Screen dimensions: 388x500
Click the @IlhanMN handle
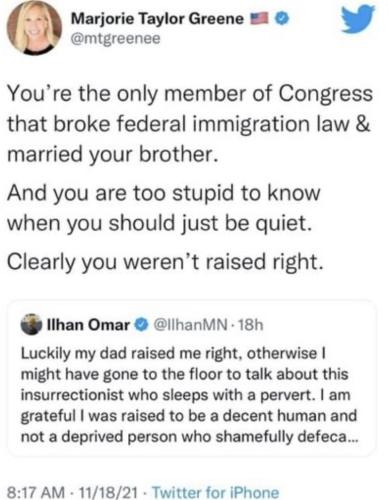(191, 325)
